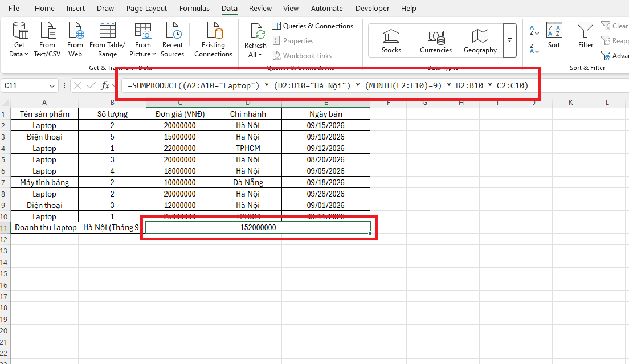
Task: Toggle the Filter button
Action: (x=585, y=35)
